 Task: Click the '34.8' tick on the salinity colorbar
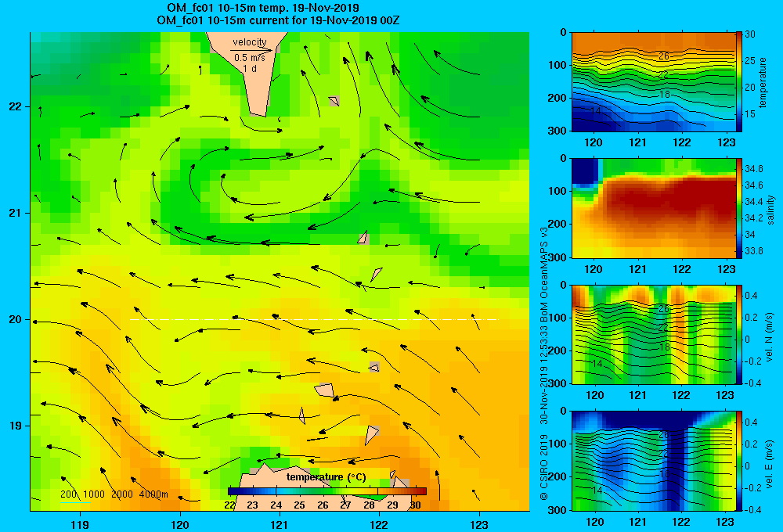(753, 169)
